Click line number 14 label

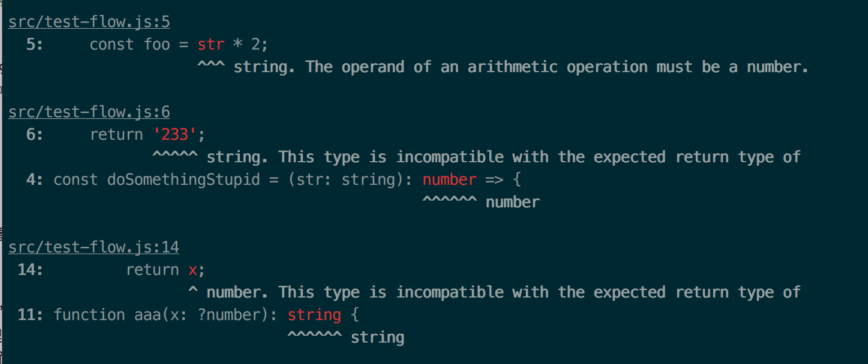(x=30, y=270)
